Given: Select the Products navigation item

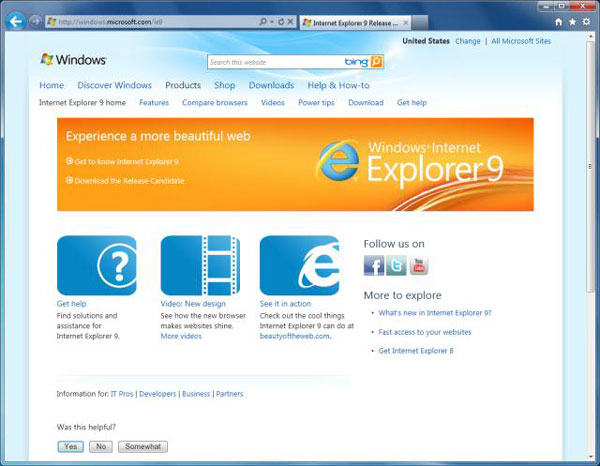Looking at the screenshot, I should (x=183, y=85).
